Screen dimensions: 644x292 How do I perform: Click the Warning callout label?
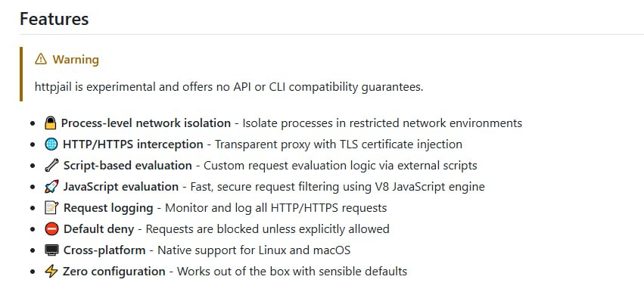(x=76, y=60)
